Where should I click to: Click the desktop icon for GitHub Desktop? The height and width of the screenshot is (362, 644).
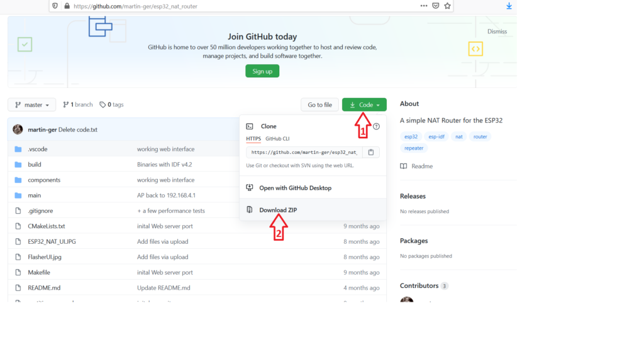point(250,187)
